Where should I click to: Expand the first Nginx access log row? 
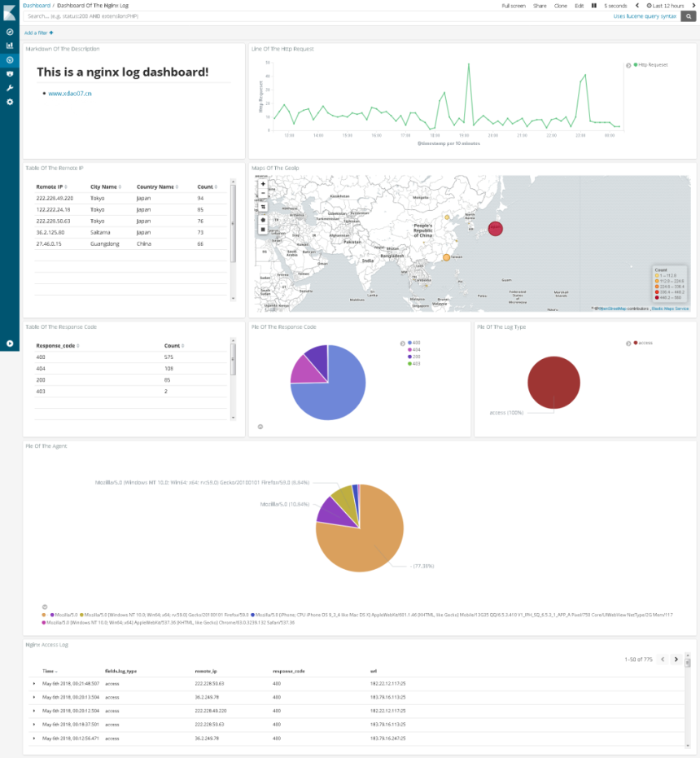coord(34,683)
